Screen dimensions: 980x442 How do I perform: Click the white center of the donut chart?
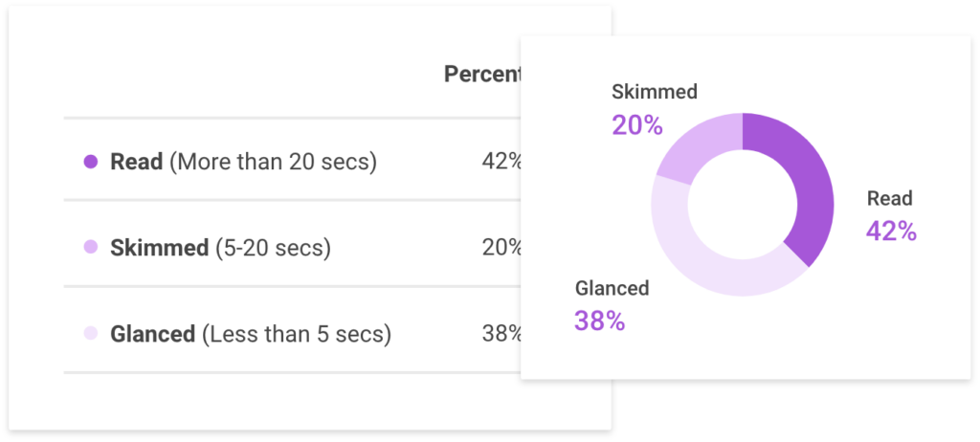tap(743, 205)
